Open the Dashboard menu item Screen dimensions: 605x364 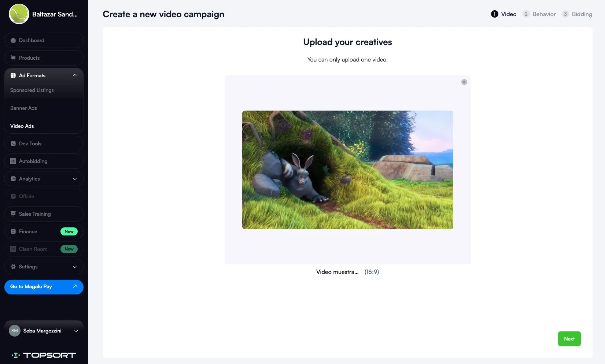tap(44, 40)
